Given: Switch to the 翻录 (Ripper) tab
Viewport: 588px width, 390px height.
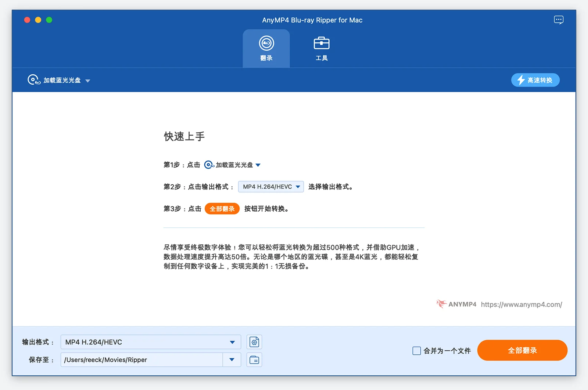Looking at the screenshot, I should [x=266, y=49].
